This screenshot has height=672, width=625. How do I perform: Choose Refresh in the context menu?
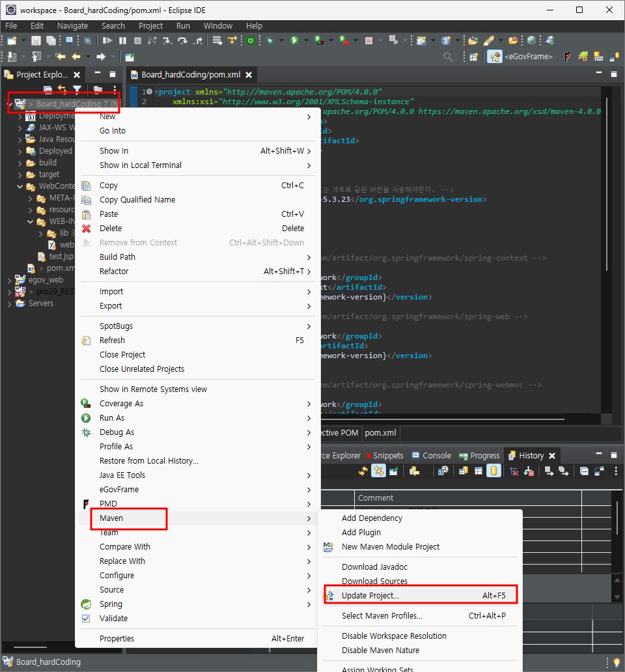(x=197, y=341)
